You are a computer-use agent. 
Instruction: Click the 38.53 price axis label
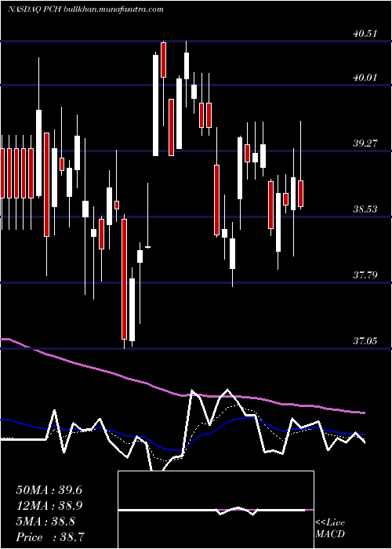365,209
